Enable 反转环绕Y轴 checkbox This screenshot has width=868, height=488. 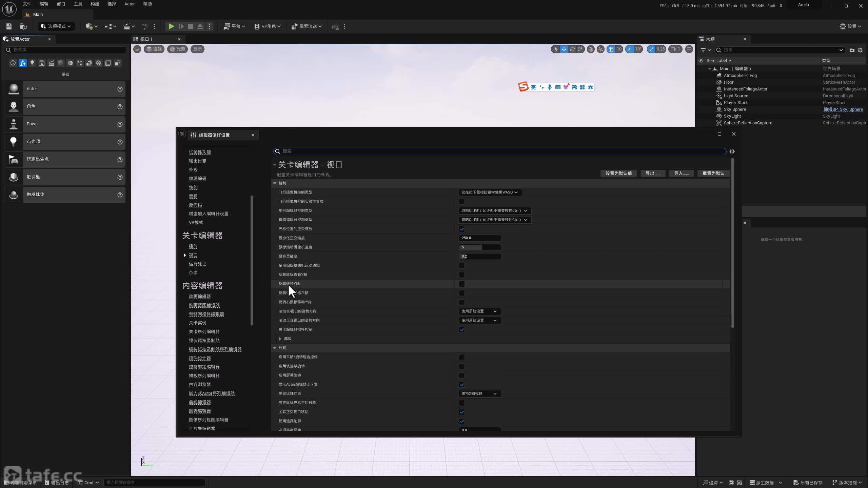click(x=462, y=284)
